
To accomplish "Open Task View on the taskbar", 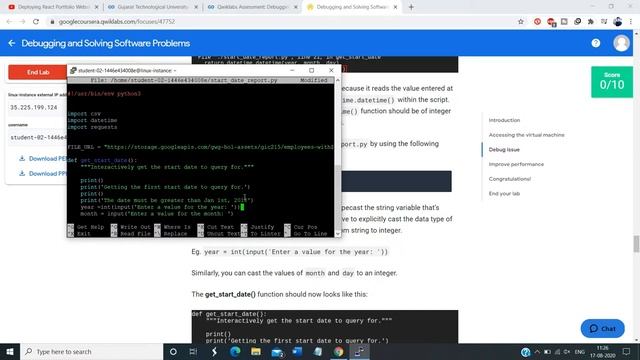I will (193, 351).
